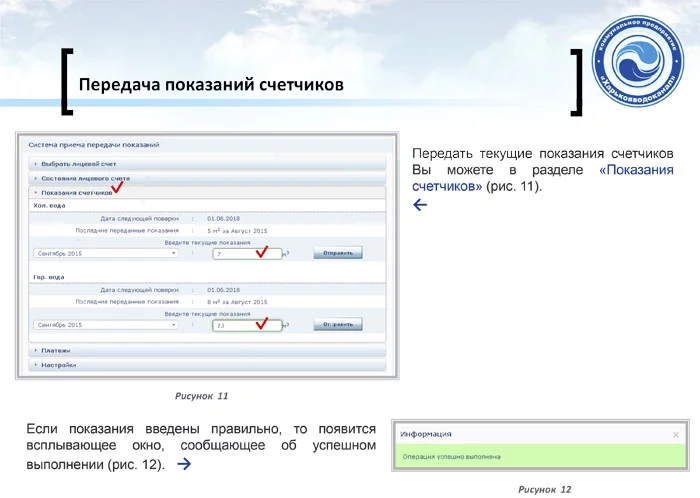Click 'Гор. вода' section label
This screenshot has height=498, width=700.
point(49,277)
